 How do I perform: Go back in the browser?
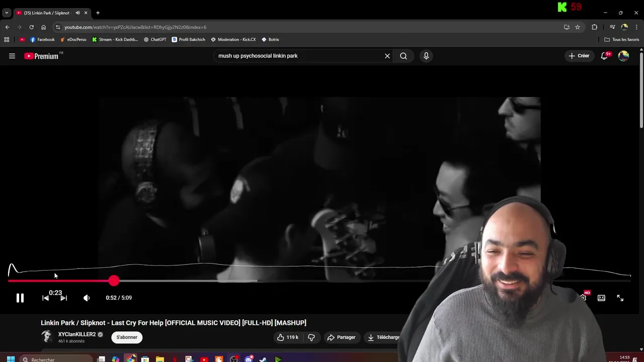(x=7, y=27)
